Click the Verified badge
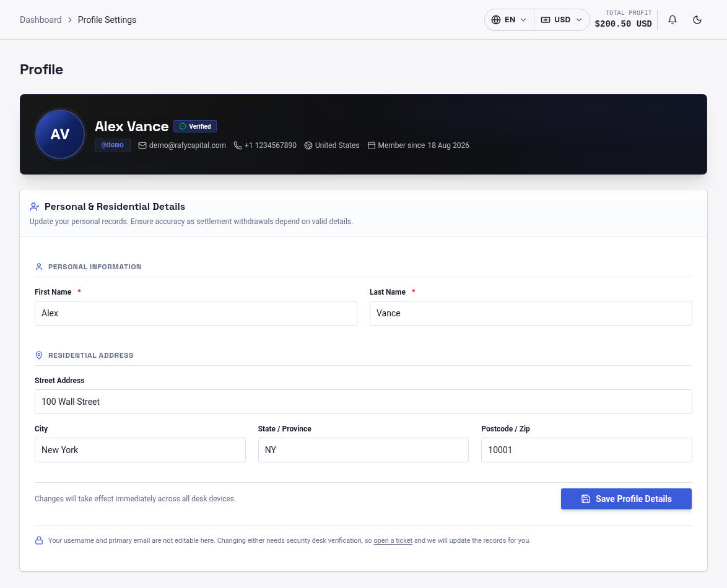727x588 pixels. (195, 126)
